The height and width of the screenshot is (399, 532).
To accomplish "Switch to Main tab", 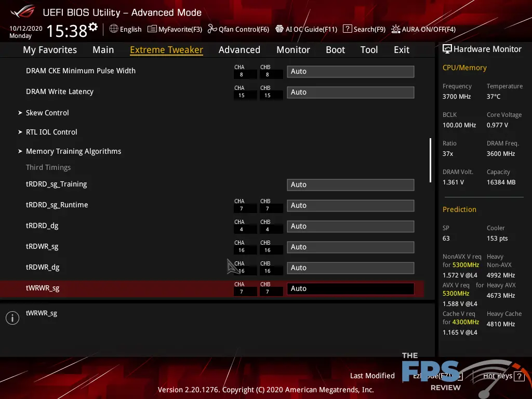I will [103, 50].
